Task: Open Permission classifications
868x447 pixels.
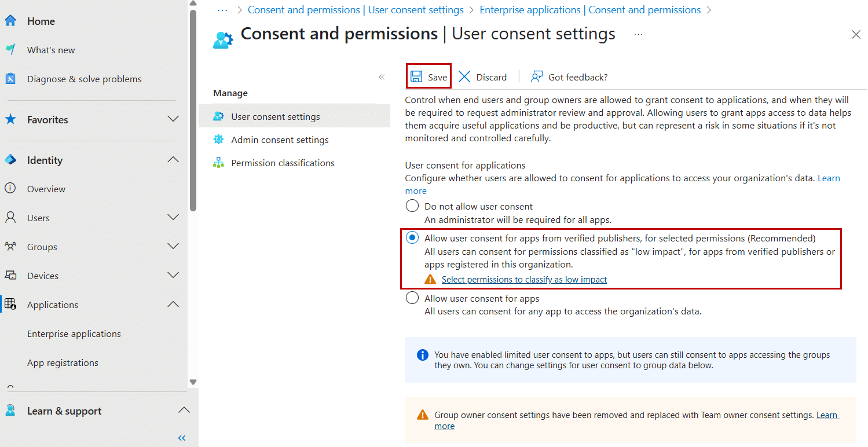Action: [283, 163]
